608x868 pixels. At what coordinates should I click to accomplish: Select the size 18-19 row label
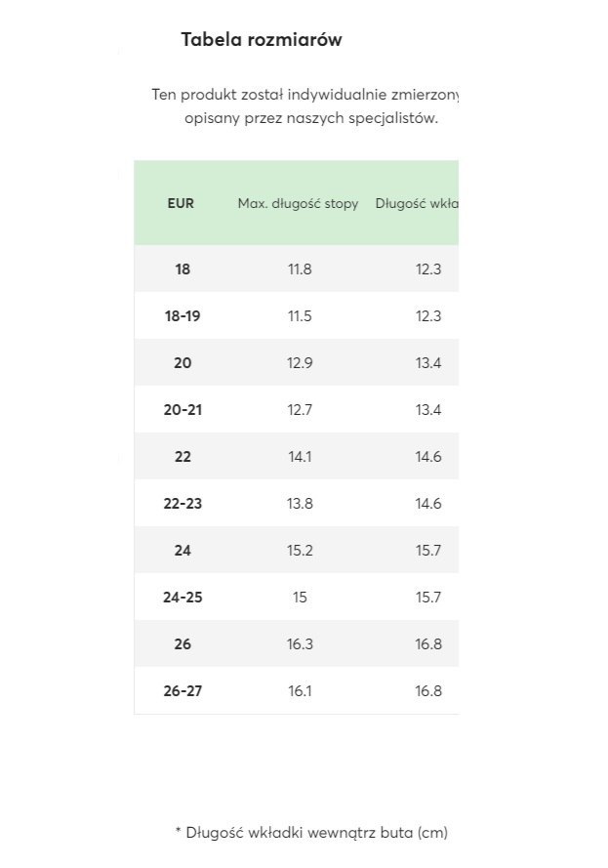coord(182,316)
